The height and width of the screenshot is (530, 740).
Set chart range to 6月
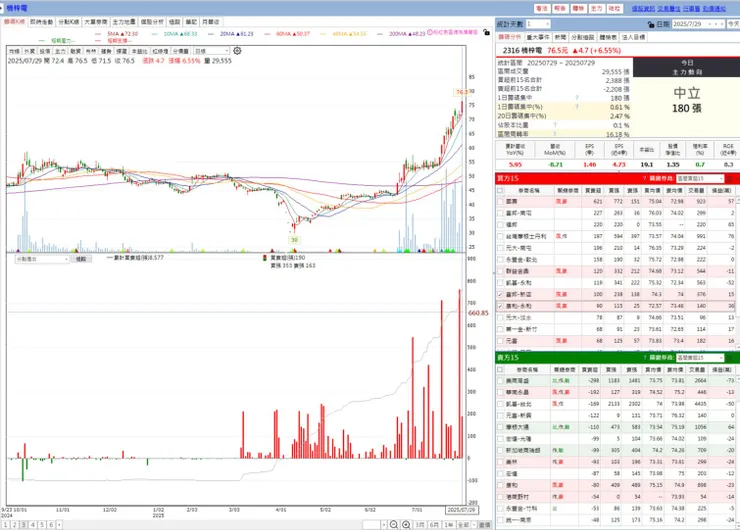point(434,524)
